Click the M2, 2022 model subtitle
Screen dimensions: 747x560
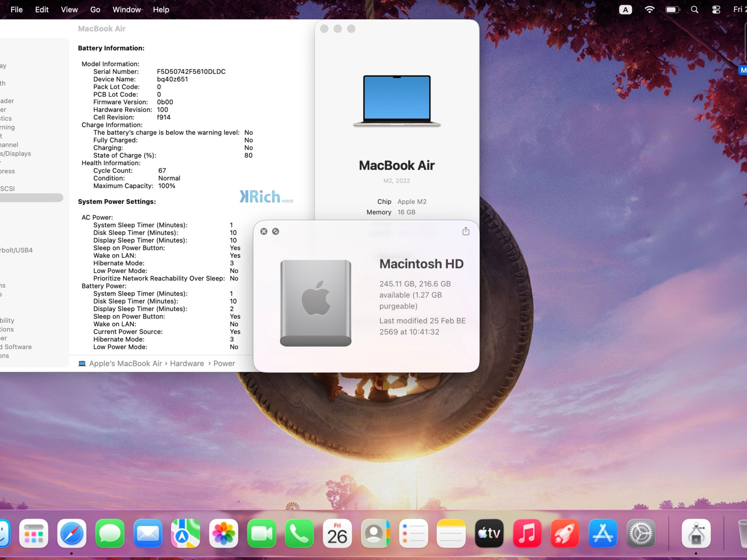click(x=397, y=181)
